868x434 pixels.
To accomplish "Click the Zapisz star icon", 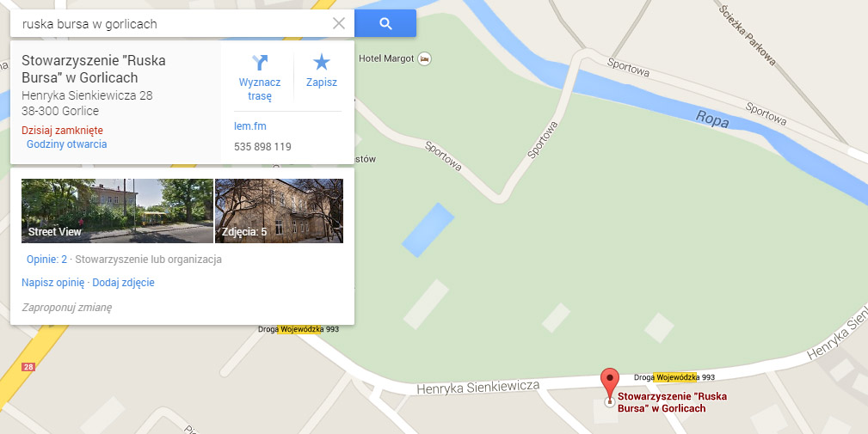I will point(322,62).
